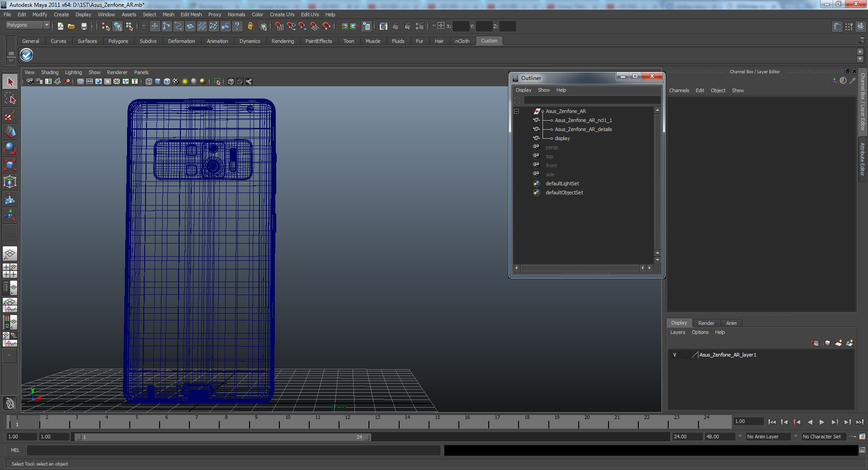Viewport: 868px width, 470px height.
Task: Use all lights yellow sphere icon
Action: (185, 81)
